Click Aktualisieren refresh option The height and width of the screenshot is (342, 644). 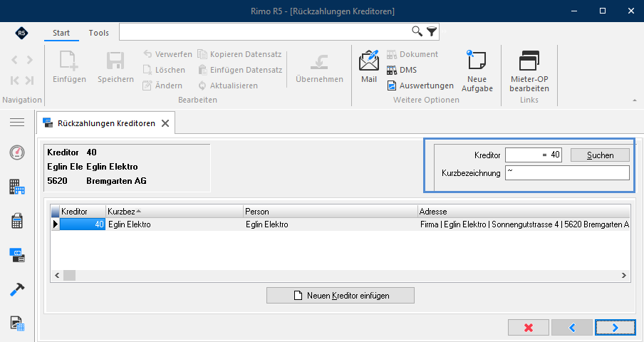tap(228, 85)
